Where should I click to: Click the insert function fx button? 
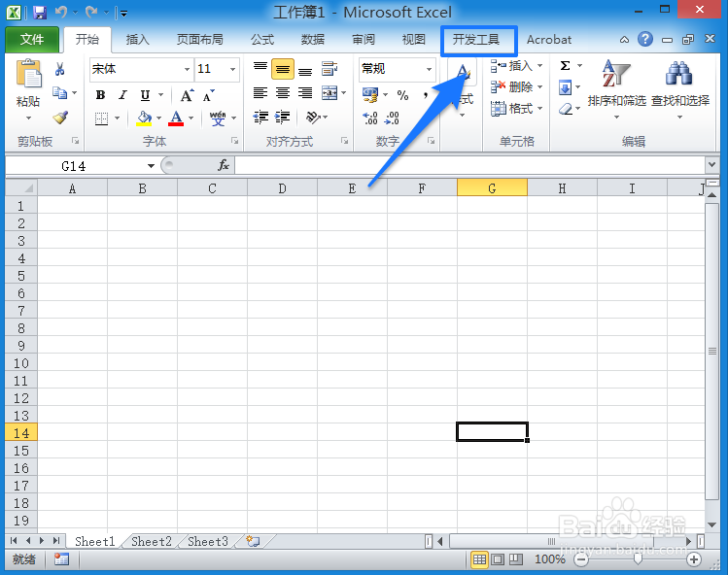click(x=224, y=165)
